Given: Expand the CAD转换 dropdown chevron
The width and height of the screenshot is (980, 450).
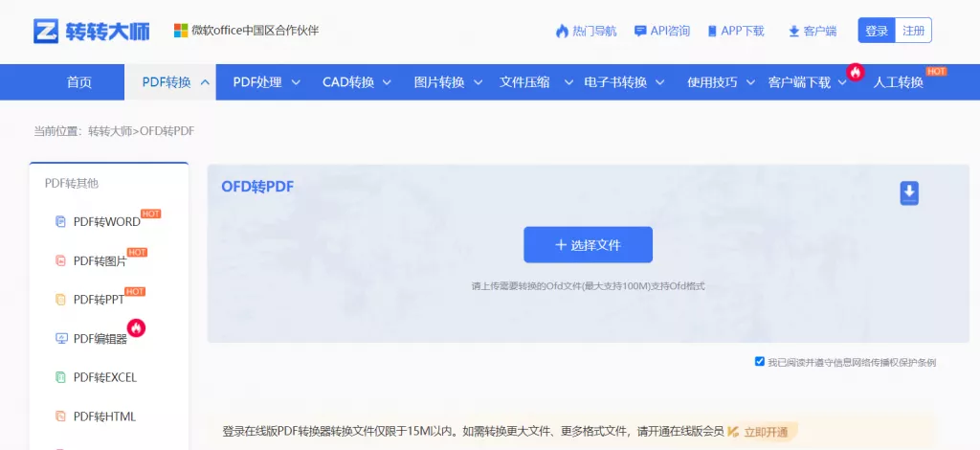Looking at the screenshot, I should click(x=387, y=82).
